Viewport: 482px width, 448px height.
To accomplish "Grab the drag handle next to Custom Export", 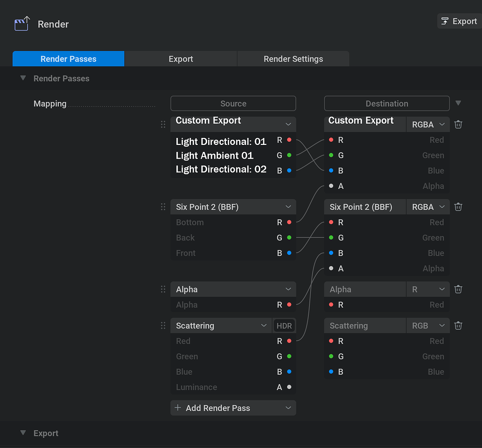I will (163, 124).
